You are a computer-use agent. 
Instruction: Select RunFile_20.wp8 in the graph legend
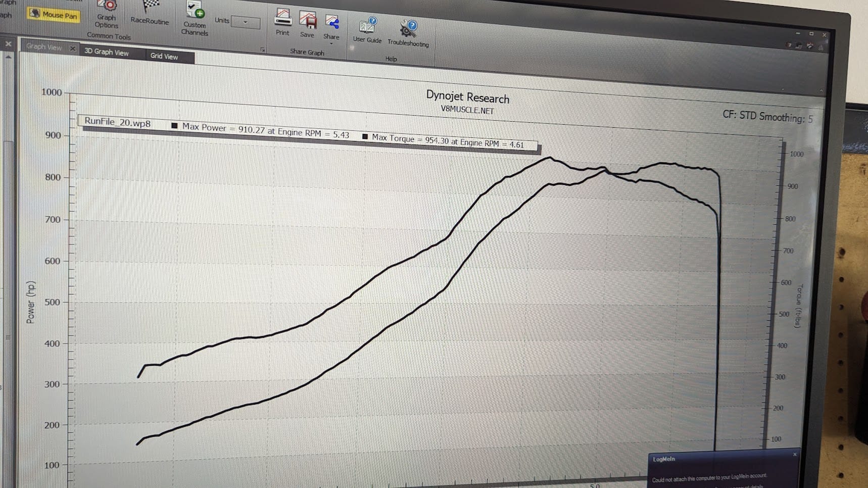click(118, 122)
